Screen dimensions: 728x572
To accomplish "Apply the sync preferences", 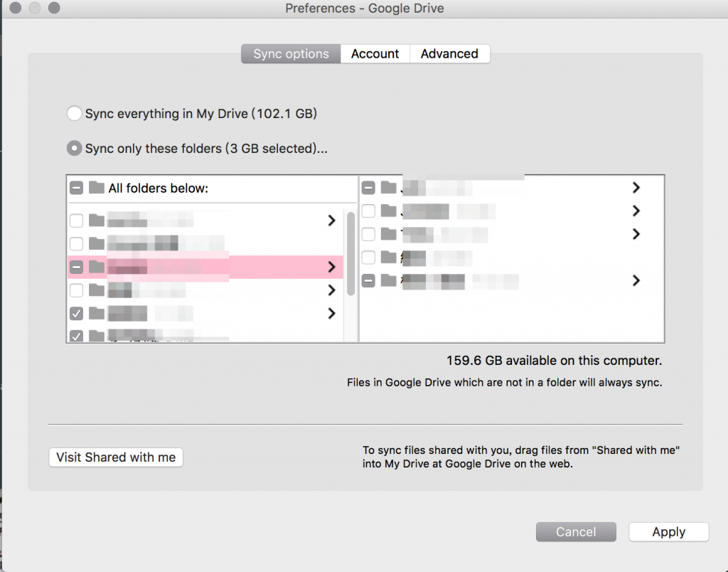I will 668,531.
